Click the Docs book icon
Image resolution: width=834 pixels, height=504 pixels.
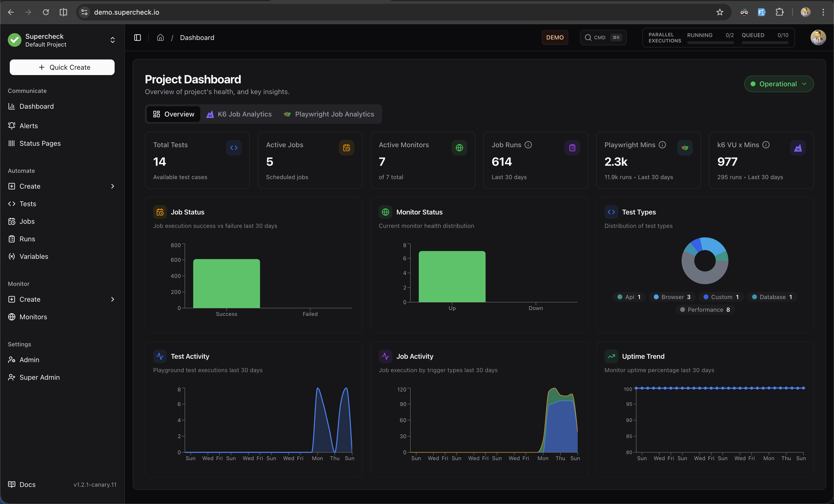click(x=12, y=485)
